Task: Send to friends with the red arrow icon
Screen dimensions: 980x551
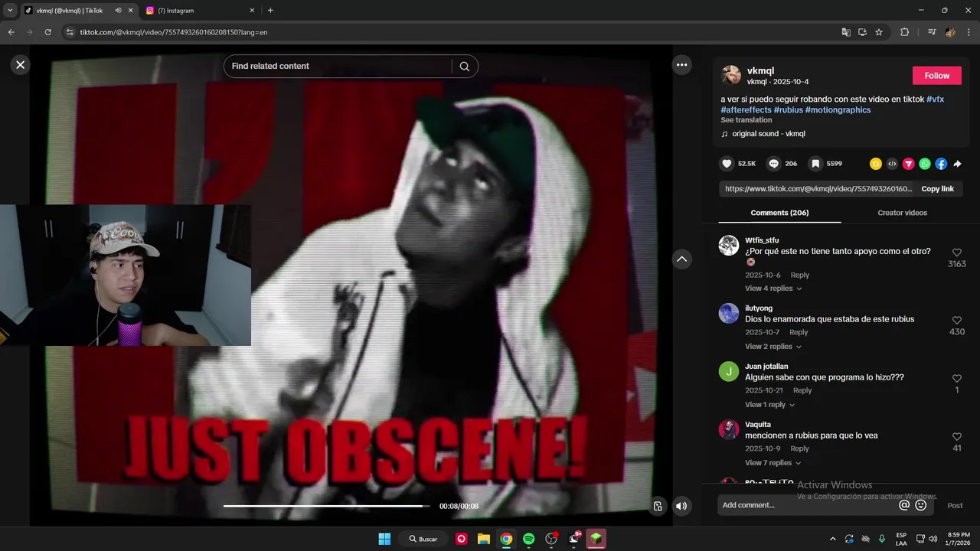Action: point(908,164)
